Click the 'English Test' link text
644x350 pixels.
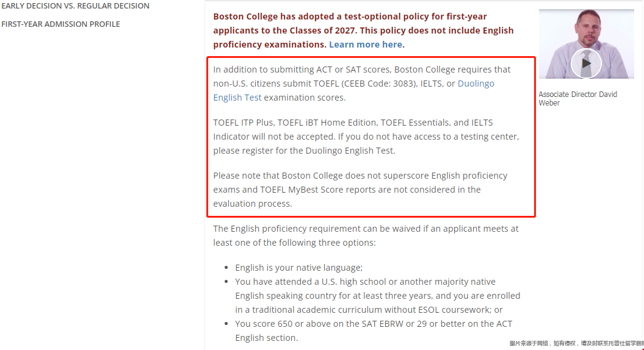click(237, 98)
